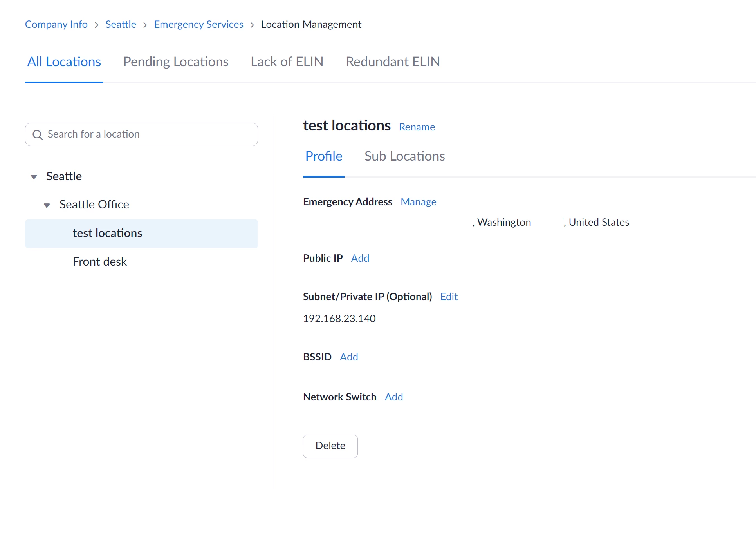756x547 pixels.
Task: Edit the Subnet/Private IP
Action: tap(449, 297)
